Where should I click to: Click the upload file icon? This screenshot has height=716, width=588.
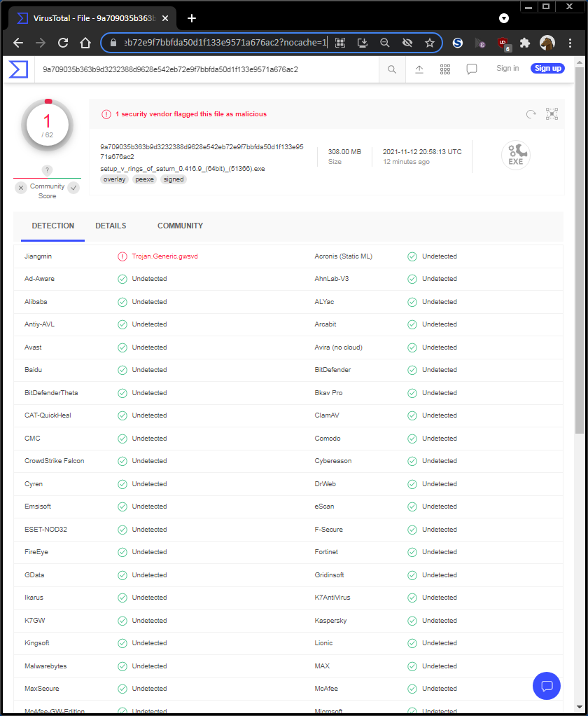[x=419, y=69]
